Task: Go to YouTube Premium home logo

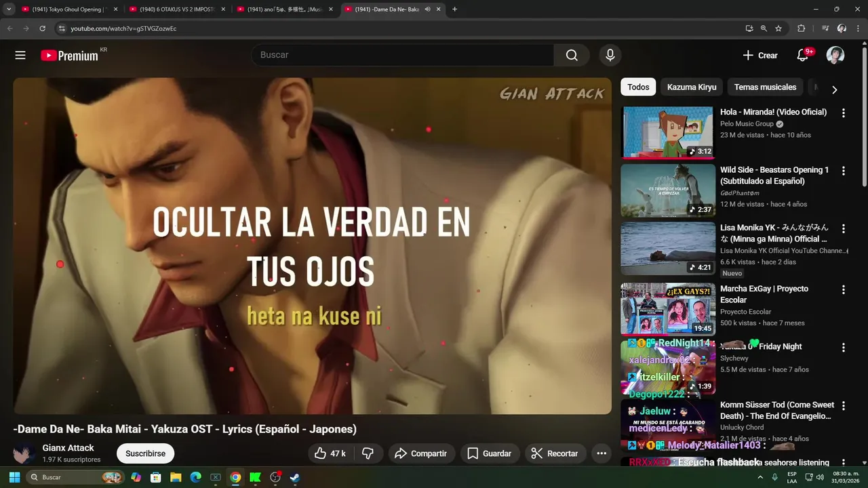Action: click(x=69, y=56)
